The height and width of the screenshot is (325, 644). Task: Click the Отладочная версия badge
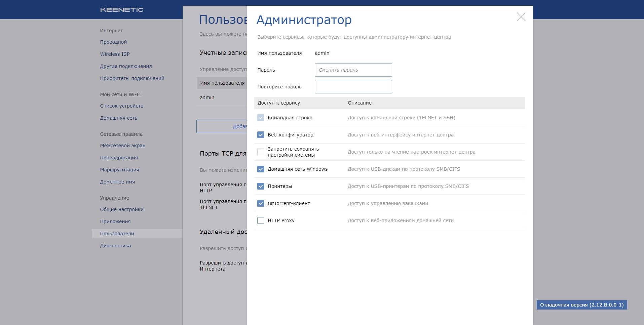tap(582, 305)
